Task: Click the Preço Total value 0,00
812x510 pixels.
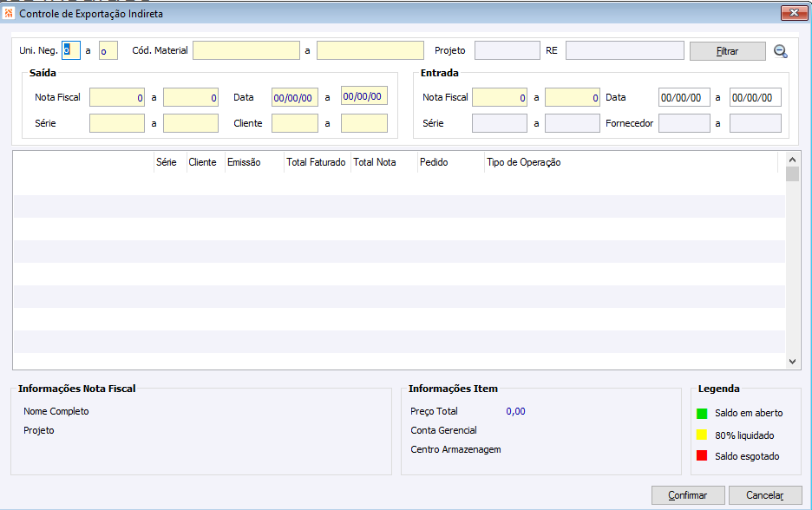Action: click(x=515, y=411)
